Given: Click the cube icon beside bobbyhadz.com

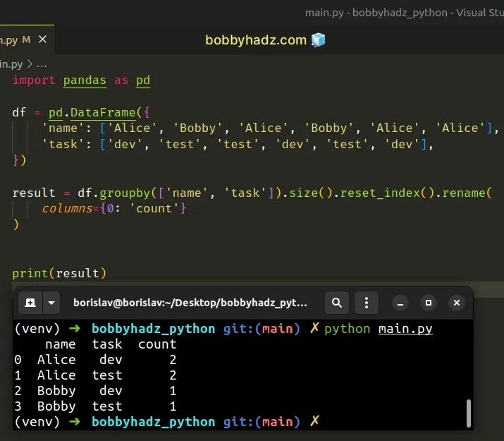Looking at the screenshot, I should [318, 40].
